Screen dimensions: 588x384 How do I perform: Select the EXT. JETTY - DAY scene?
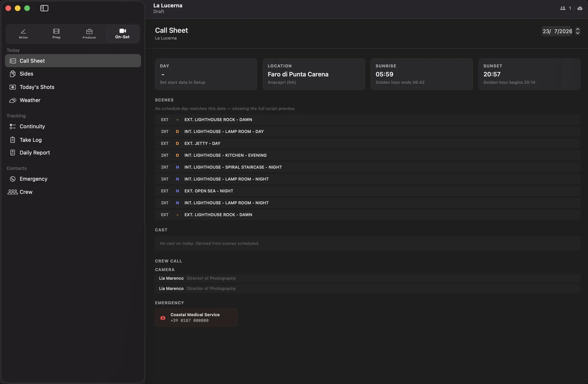(367, 144)
